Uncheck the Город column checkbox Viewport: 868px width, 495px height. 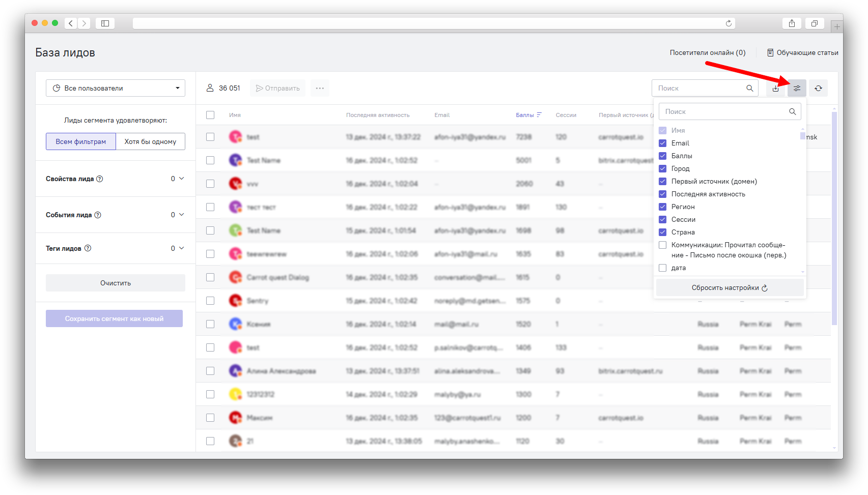click(x=663, y=168)
